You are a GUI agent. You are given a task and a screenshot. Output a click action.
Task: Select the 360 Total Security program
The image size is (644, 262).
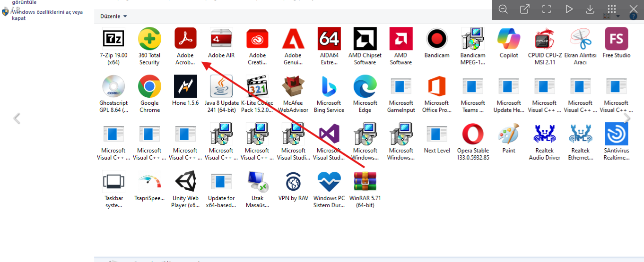tap(149, 39)
